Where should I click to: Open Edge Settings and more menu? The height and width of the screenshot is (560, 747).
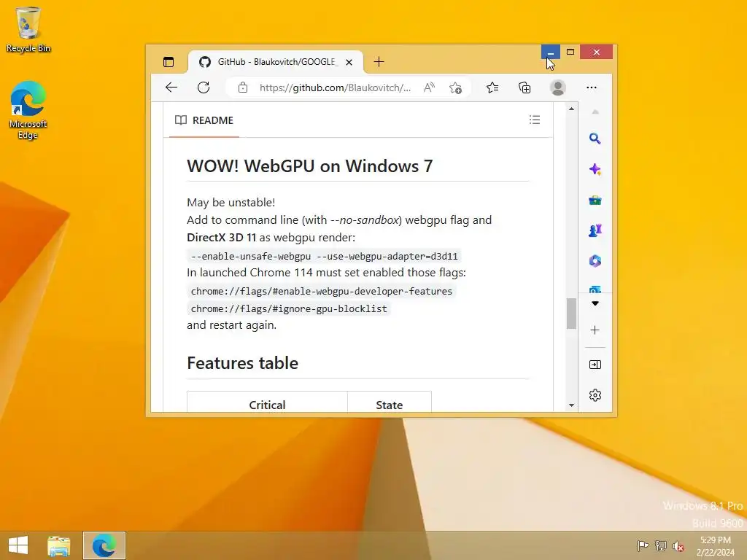click(592, 87)
